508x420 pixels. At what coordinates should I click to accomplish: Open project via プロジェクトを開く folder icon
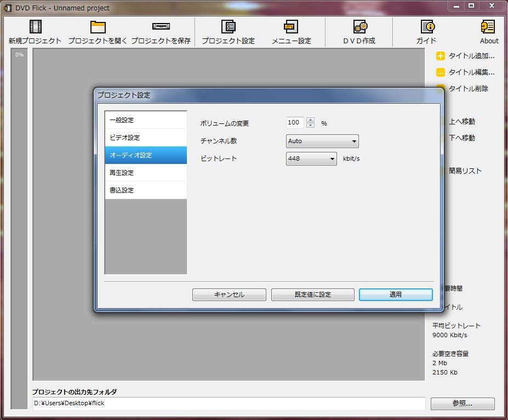(x=98, y=26)
